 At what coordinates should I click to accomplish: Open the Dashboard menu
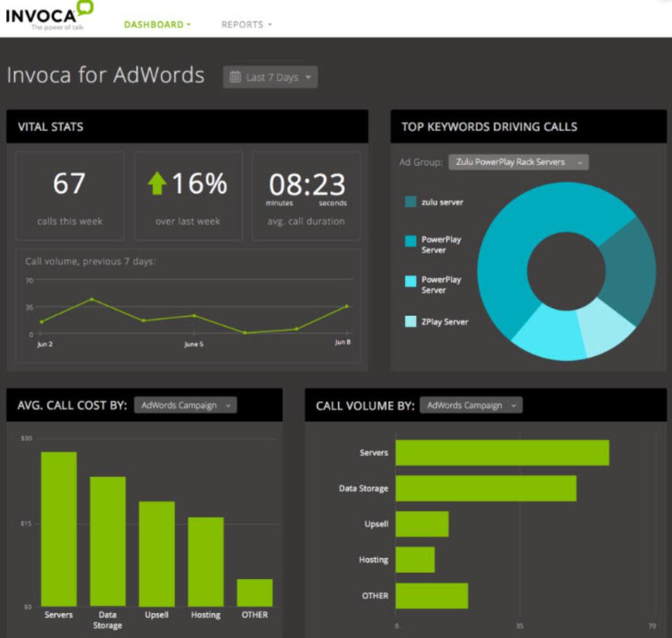tap(157, 25)
